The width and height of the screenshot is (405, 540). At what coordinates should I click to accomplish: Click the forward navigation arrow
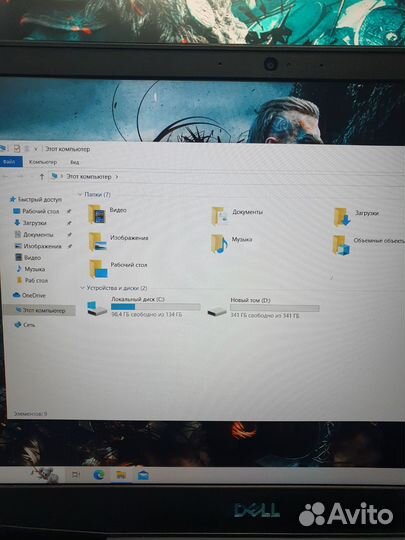[20, 176]
